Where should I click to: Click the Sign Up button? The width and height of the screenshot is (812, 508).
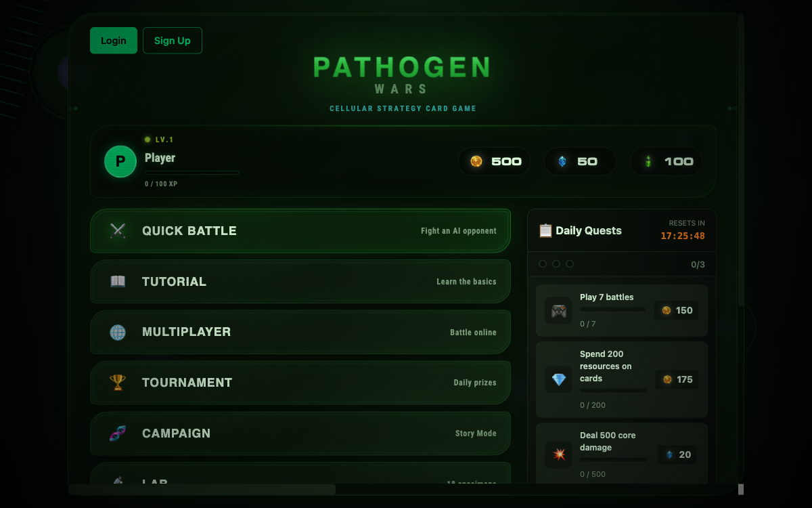(x=172, y=40)
